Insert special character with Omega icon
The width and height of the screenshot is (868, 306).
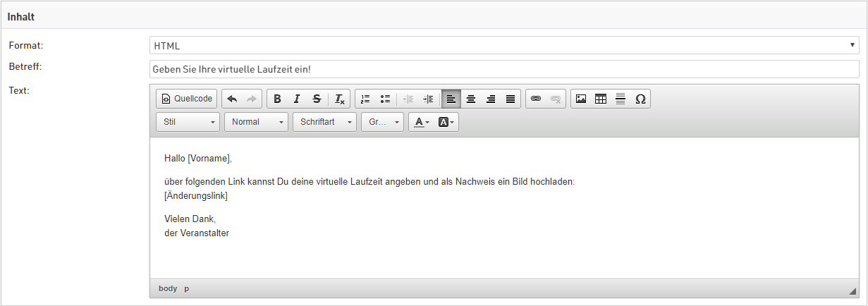pyautogui.click(x=640, y=99)
